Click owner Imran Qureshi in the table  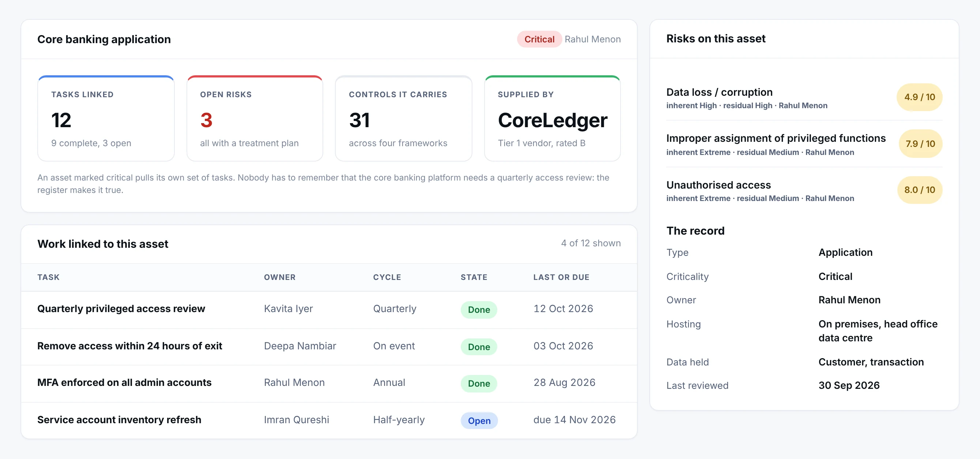[296, 420]
